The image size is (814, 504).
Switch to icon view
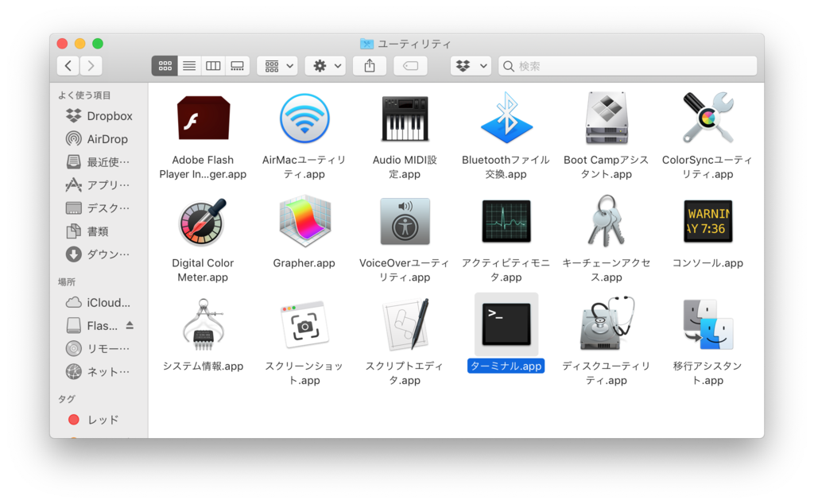coord(165,66)
